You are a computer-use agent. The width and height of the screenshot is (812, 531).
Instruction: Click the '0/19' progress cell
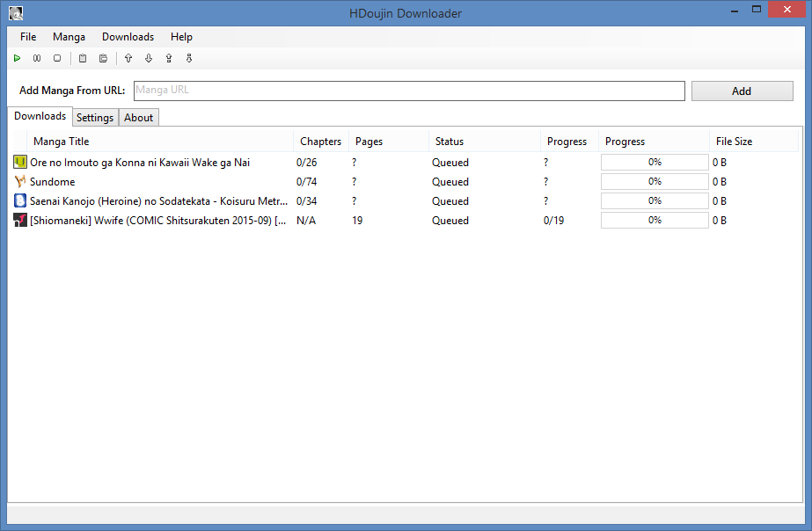coord(553,221)
